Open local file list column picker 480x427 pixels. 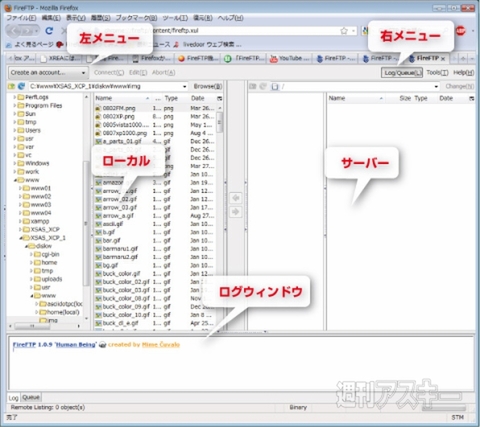[x=219, y=98]
